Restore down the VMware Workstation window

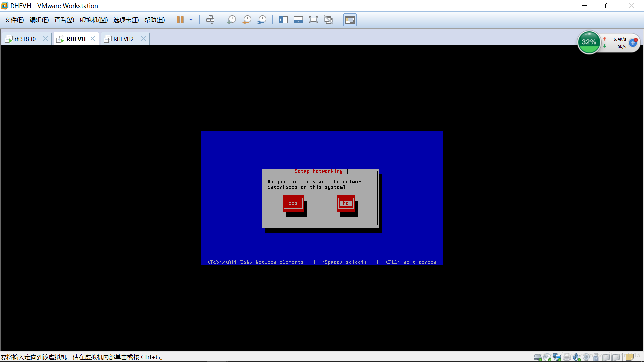608,6
